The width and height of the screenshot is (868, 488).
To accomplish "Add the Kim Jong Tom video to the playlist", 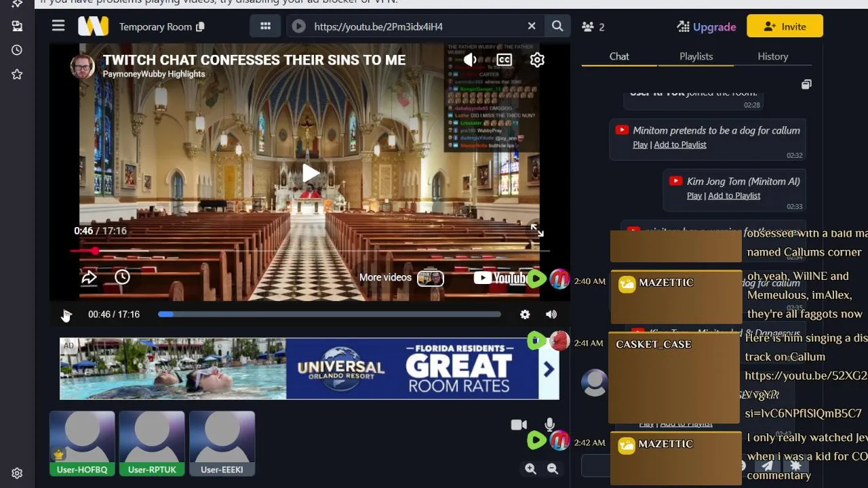I will click(734, 195).
